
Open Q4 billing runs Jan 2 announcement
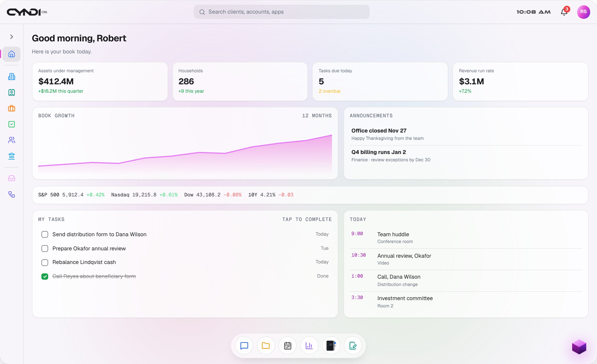pyautogui.click(x=467, y=156)
